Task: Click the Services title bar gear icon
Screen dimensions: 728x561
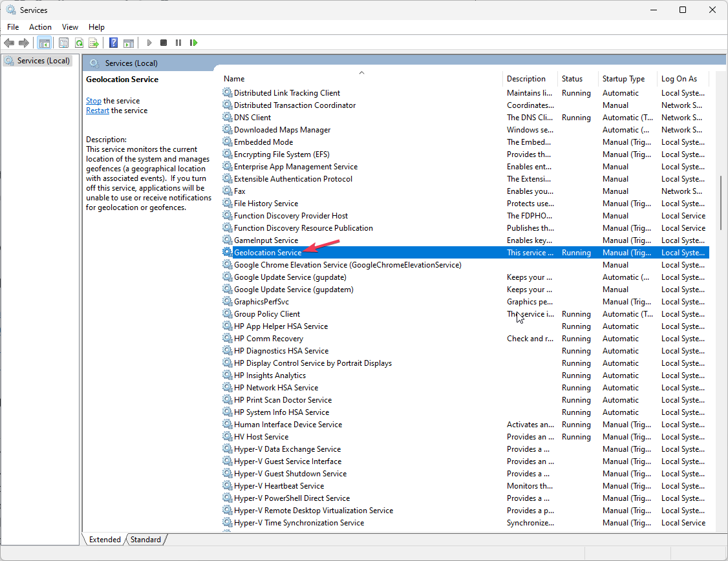Action: click(11, 10)
